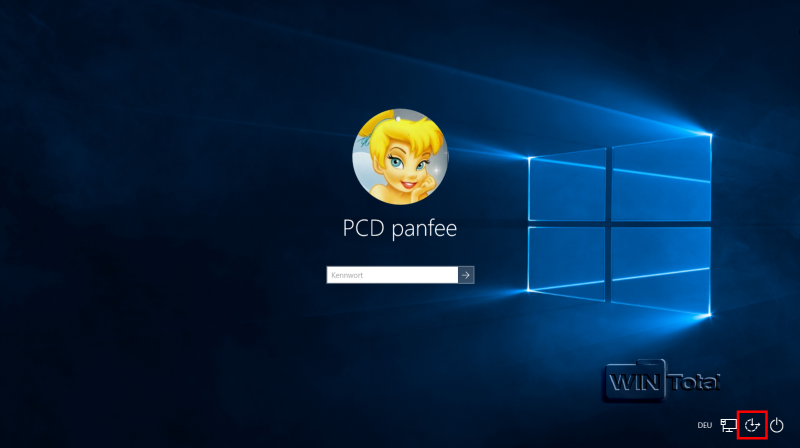
Task: Open Ease of Access icon
Action: tap(752, 425)
